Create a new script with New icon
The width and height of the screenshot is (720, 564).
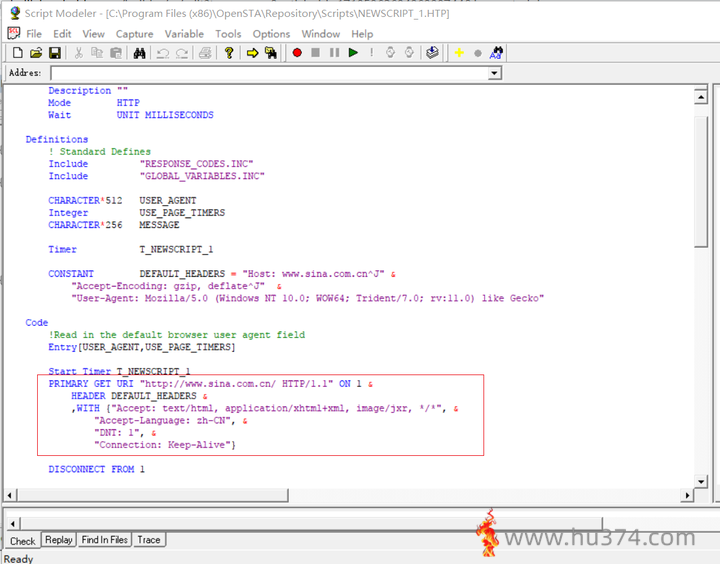17,53
